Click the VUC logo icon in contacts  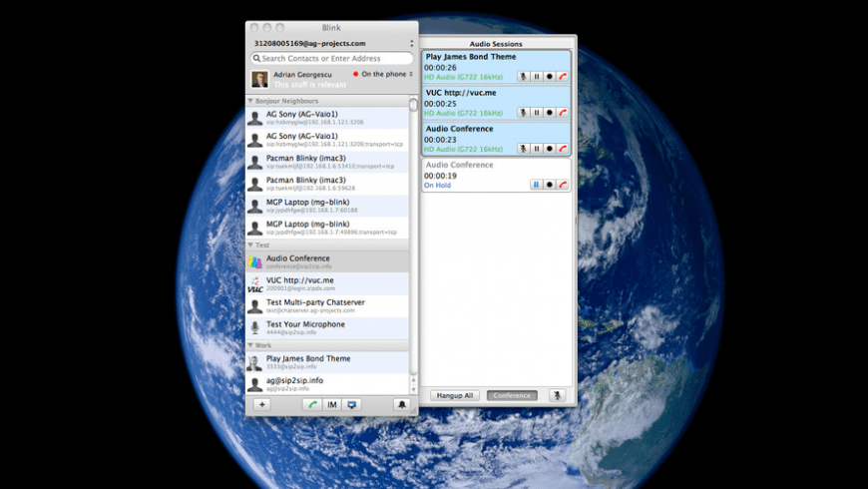click(x=254, y=285)
